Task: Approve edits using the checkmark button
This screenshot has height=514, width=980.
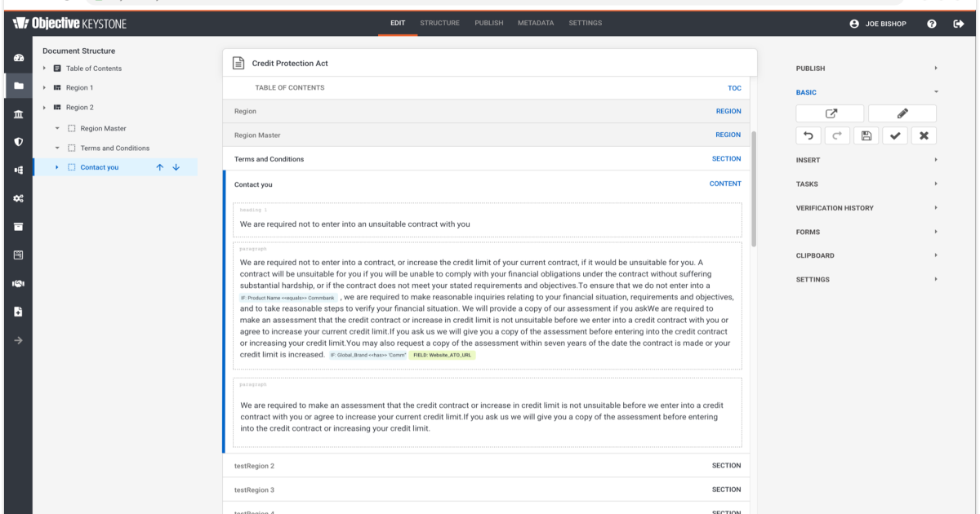Action: click(894, 135)
